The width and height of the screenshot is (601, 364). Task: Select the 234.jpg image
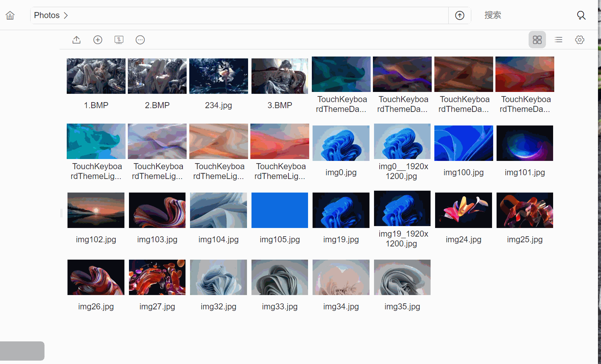click(219, 76)
